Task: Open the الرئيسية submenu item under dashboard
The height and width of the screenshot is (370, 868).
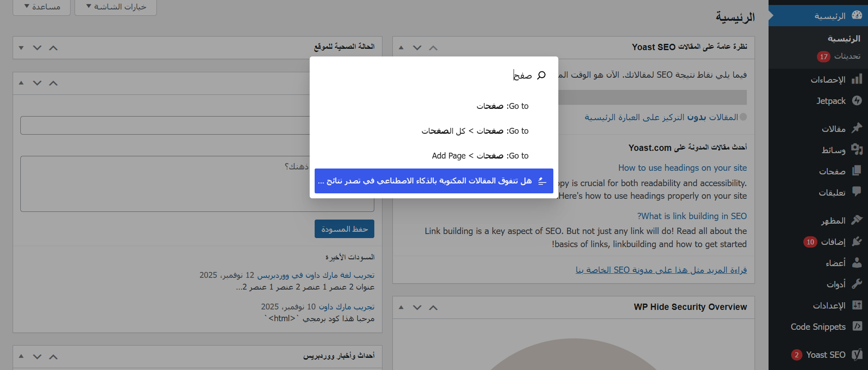Action: click(x=844, y=38)
